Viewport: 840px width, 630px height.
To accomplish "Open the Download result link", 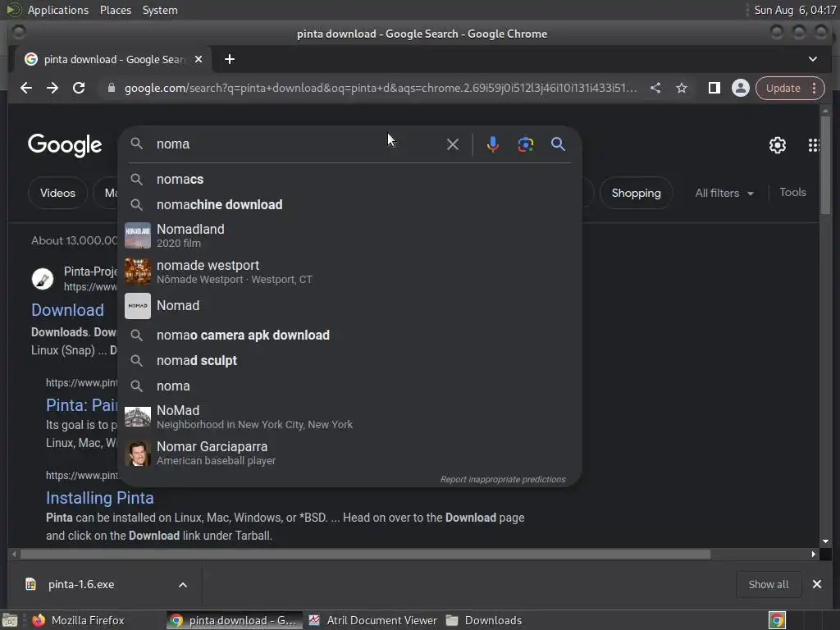I will pyautogui.click(x=67, y=309).
